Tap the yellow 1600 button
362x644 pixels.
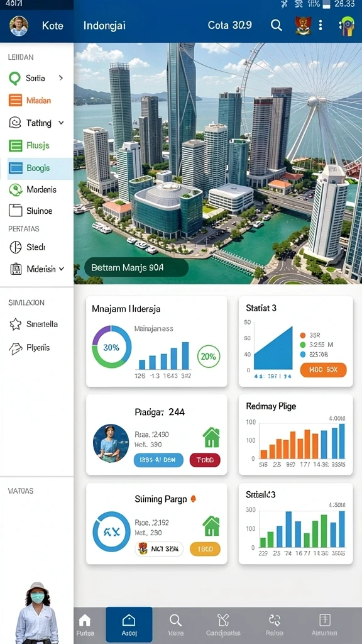tap(205, 549)
